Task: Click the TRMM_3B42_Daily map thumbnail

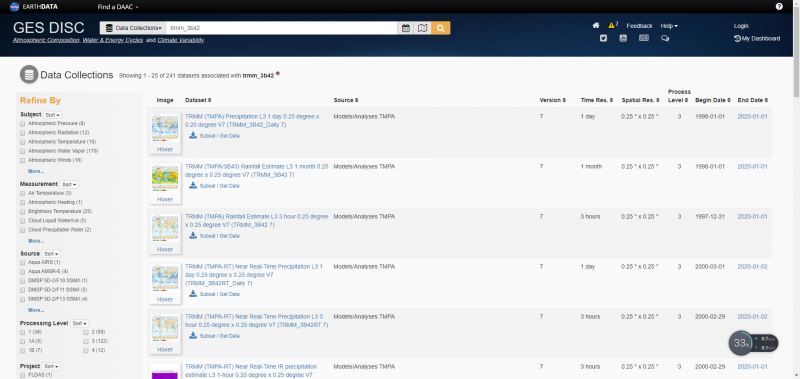Action: click(x=165, y=129)
